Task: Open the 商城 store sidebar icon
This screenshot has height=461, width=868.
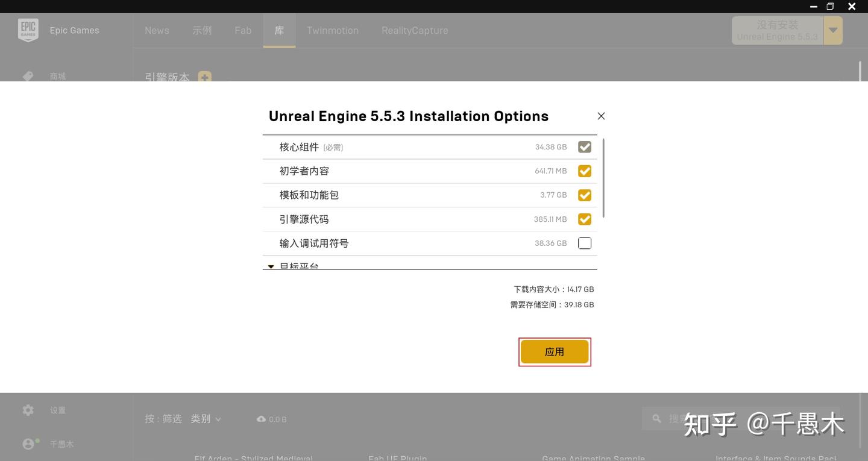Action: tap(28, 76)
